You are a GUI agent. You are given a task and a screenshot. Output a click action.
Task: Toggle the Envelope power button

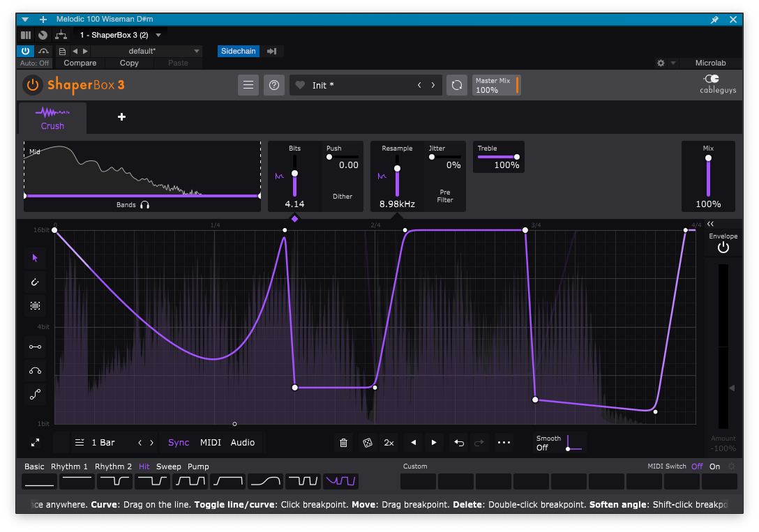point(723,248)
